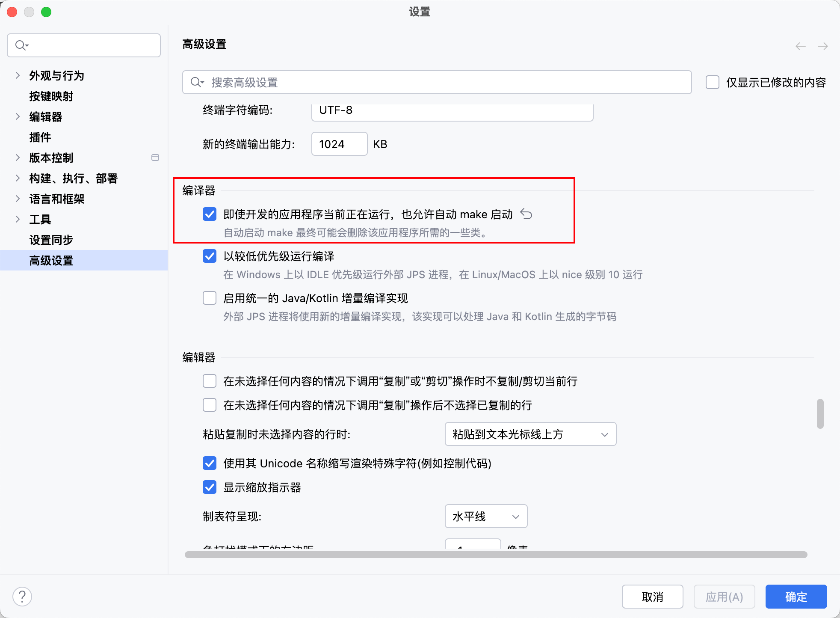Expand the 外观与行为 tree node
The width and height of the screenshot is (840, 618).
tap(18, 75)
